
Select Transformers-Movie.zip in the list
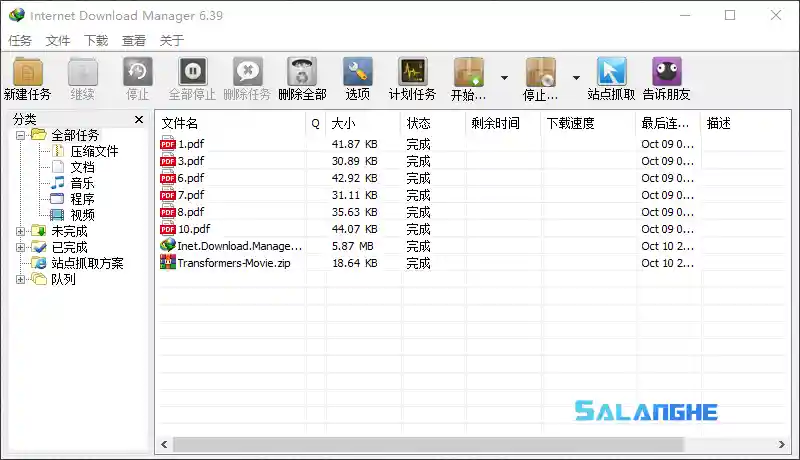(x=472, y=263)
